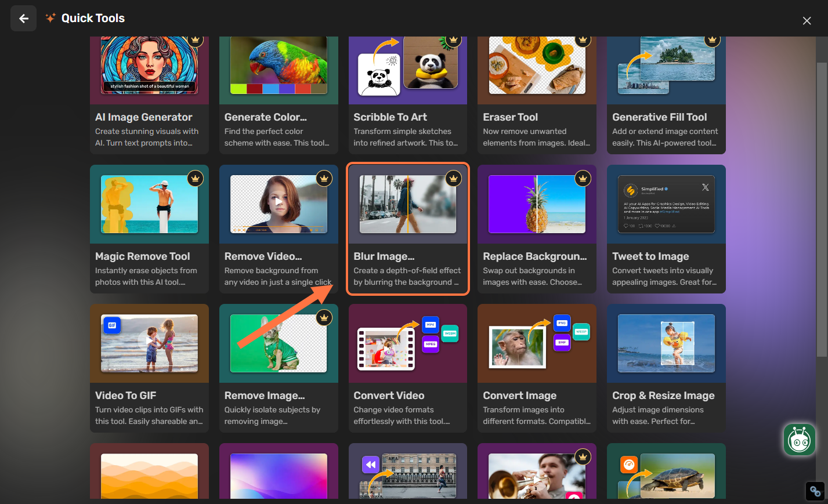Click the purple gradient wave thumbnail
This screenshot has height=504, width=828.
tap(279, 476)
